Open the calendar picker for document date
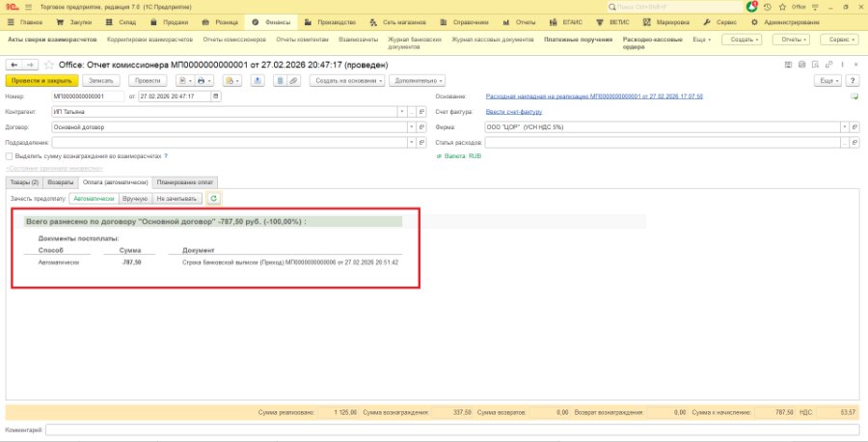This screenshot has height=442, width=868. click(x=216, y=97)
